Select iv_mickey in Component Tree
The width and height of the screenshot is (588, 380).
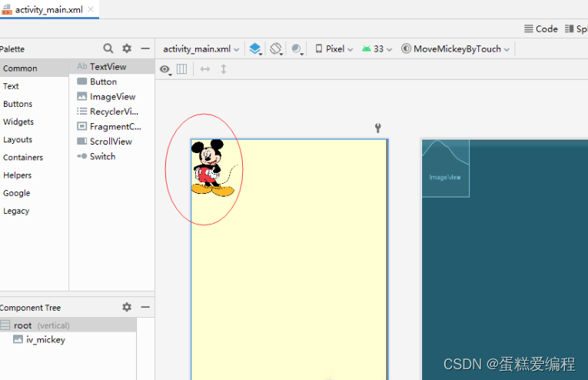coord(68,339)
